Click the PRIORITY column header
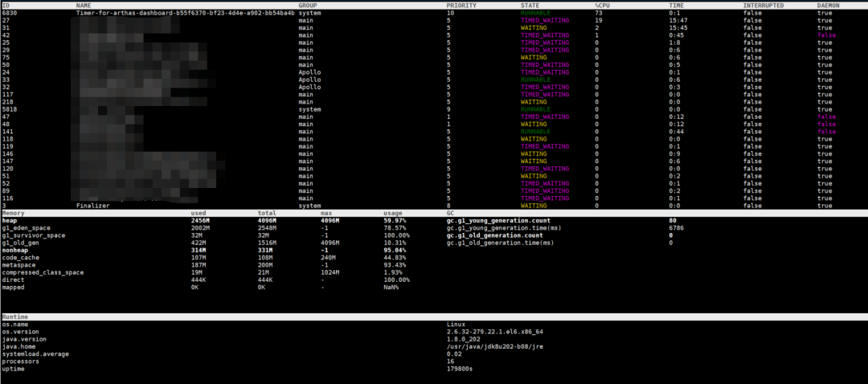Viewport: 868px width, 384px height. coord(461,5)
